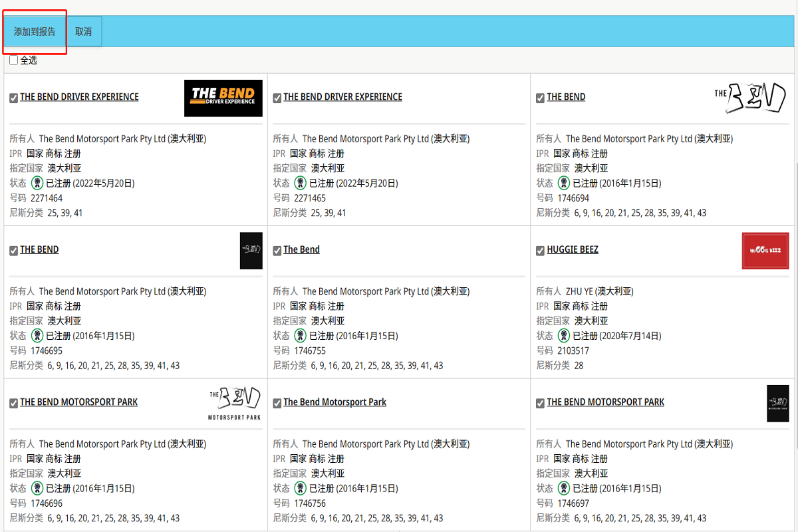Uncheck the card with number 1746697
This screenshot has width=798, height=532.
tap(541, 404)
